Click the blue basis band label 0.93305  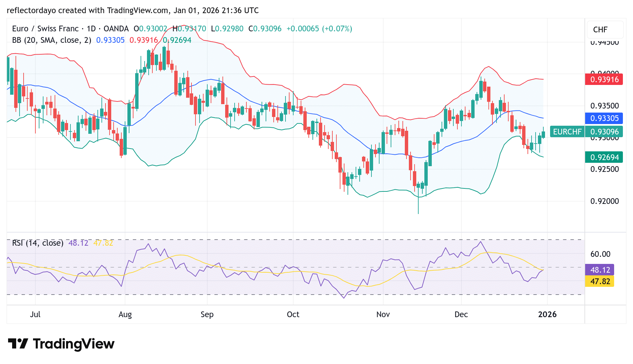pyautogui.click(x=604, y=119)
